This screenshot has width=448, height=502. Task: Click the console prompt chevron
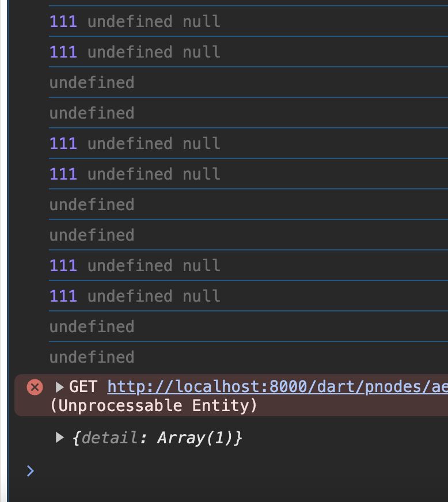pyautogui.click(x=31, y=471)
